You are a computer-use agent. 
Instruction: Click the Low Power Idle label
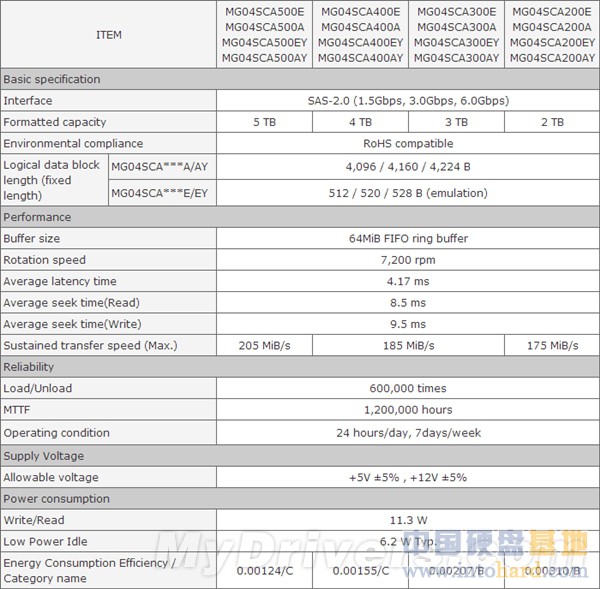coord(46,542)
